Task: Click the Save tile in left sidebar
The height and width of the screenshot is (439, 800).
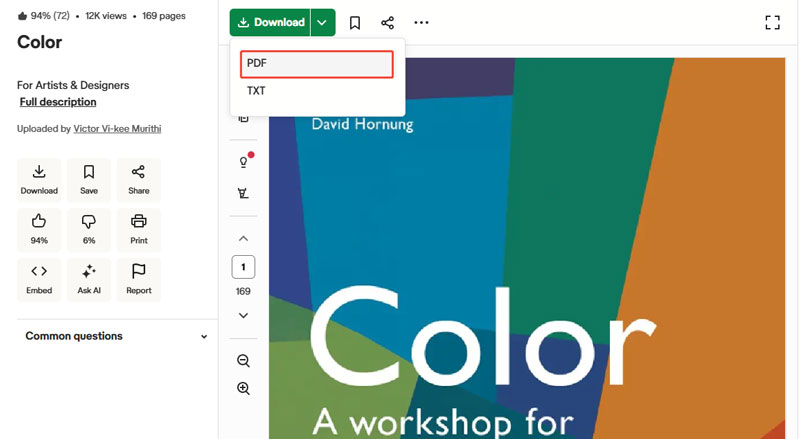Action: tap(89, 180)
